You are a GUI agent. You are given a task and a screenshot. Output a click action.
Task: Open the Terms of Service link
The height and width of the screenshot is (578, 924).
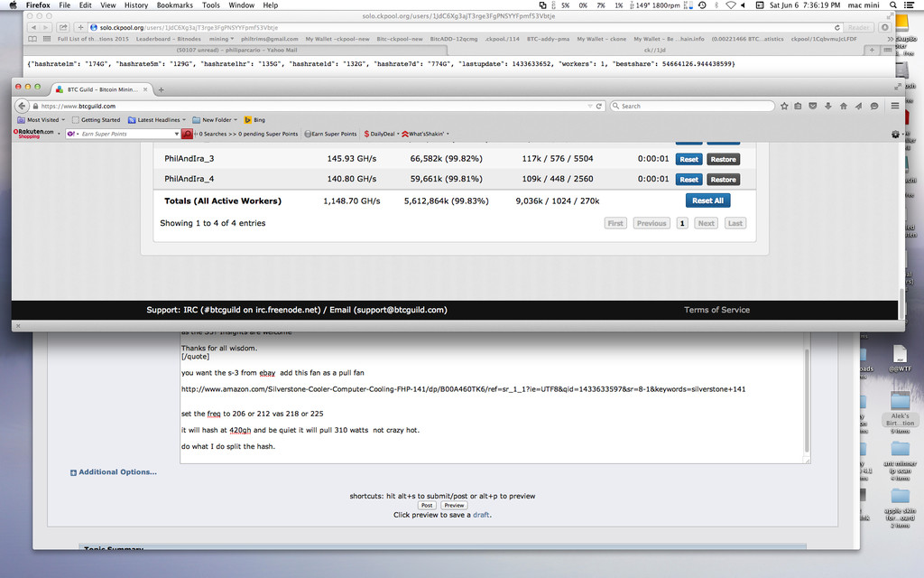point(716,310)
